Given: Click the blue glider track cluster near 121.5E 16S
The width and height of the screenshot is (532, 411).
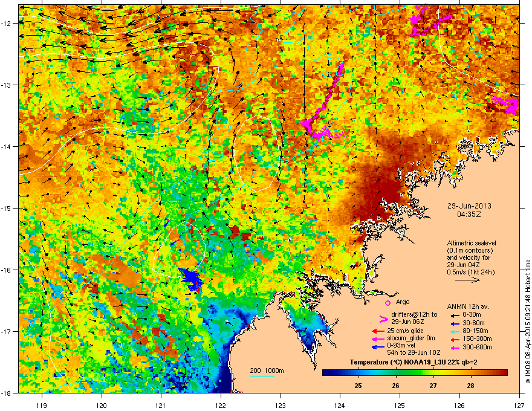Looking at the screenshot, I should [x=191, y=279].
